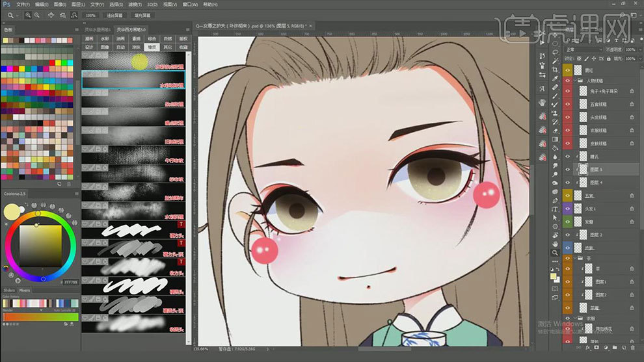The image size is (644, 362).
Task: Open the swatches panel menu
Action: pyautogui.click(x=76, y=29)
